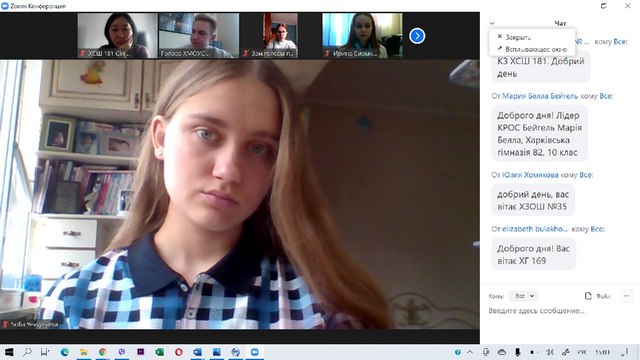
Task: Click sender name Мария Белла Бейгель
Action: pos(540,96)
